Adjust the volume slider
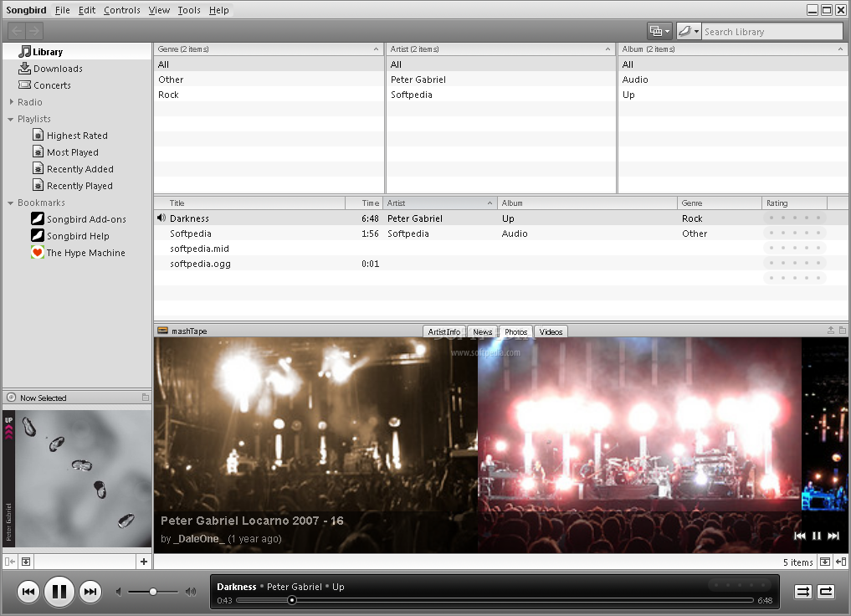851x616 pixels. point(153,592)
